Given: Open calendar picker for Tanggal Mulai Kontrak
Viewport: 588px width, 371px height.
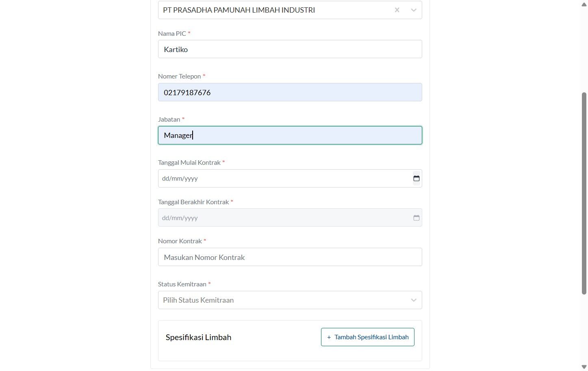Looking at the screenshot, I should (417, 179).
